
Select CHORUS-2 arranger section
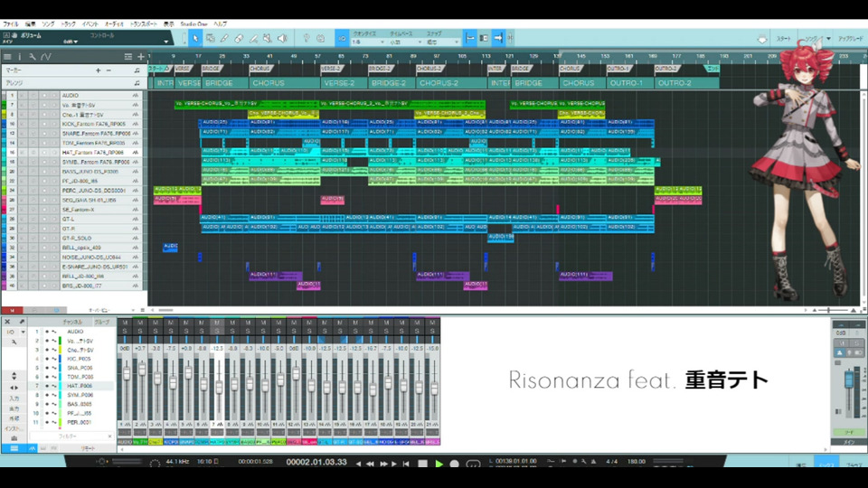click(x=451, y=83)
